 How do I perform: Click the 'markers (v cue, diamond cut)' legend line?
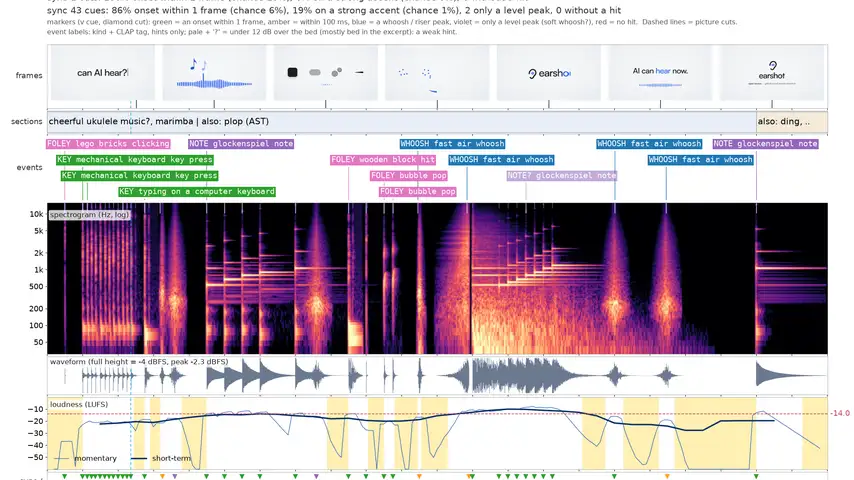(x=392, y=22)
